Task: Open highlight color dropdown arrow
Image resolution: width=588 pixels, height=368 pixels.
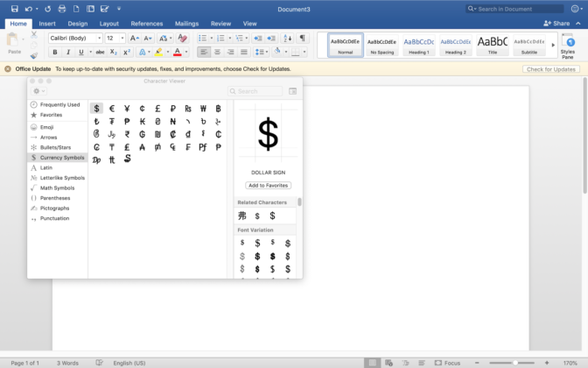Action: (x=168, y=52)
